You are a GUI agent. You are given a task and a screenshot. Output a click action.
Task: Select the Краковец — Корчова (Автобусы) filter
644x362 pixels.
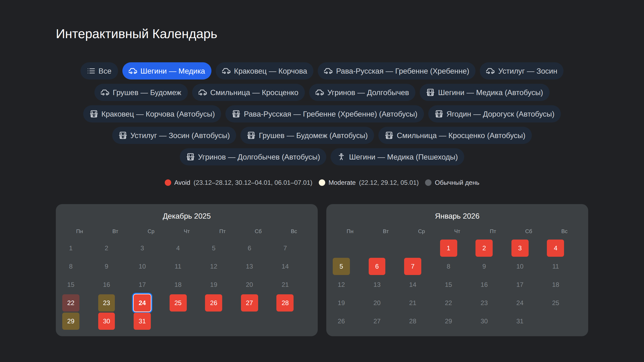tap(152, 114)
